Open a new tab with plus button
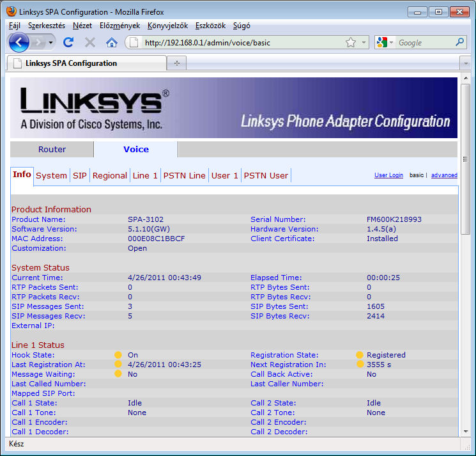The width and height of the screenshot is (476, 456). 177,63
